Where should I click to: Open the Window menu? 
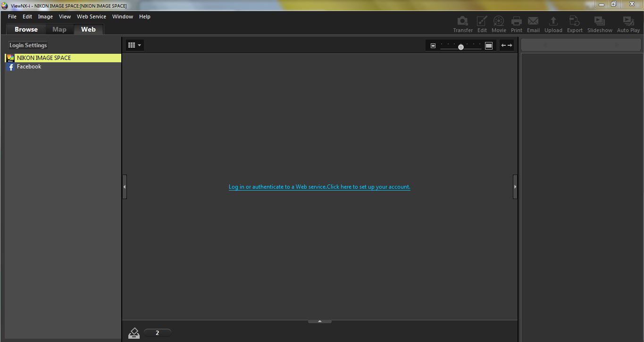[x=123, y=17]
